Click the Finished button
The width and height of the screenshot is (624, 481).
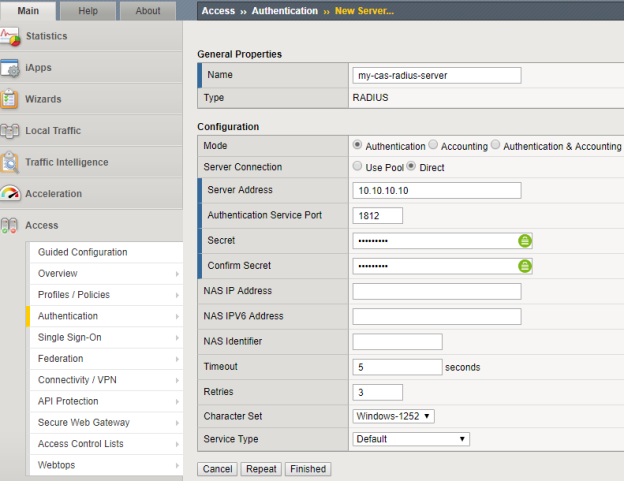308,469
